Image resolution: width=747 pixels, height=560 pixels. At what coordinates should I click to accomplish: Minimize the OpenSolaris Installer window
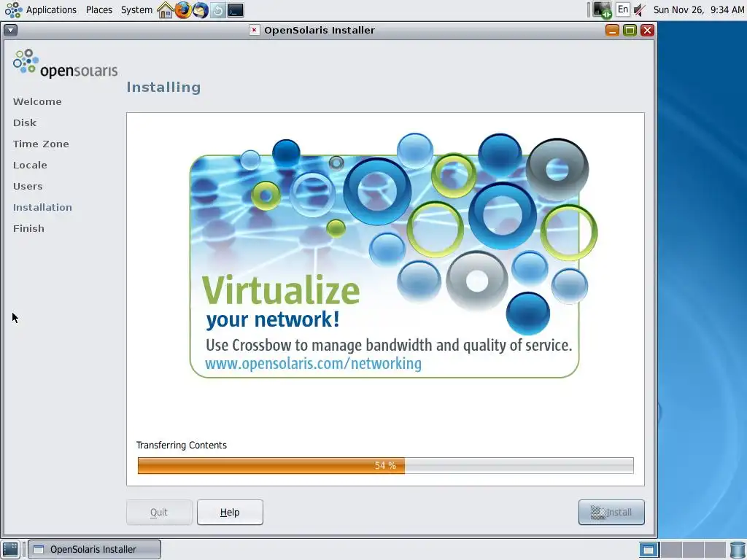tap(612, 31)
